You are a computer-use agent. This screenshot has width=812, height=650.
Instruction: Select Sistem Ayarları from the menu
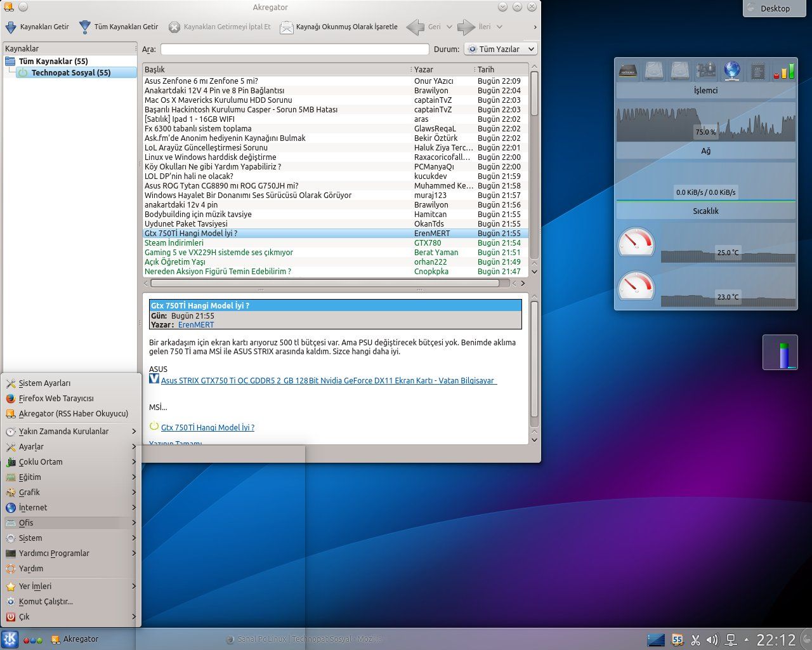click(44, 383)
